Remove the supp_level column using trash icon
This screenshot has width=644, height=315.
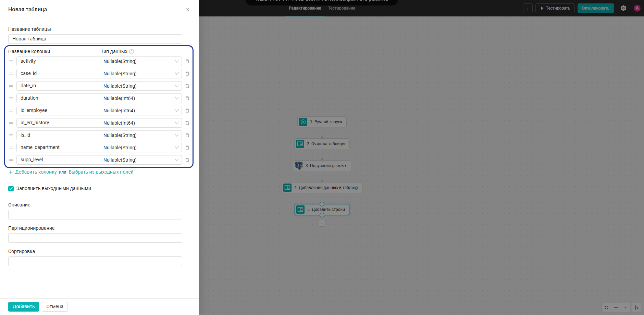pyautogui.click(x=187, y=160)
